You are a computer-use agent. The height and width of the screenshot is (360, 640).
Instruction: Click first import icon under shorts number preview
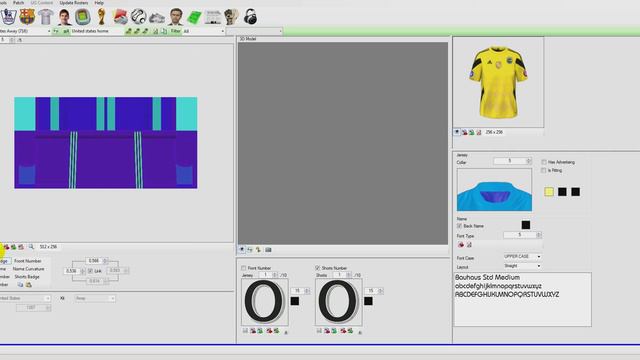pyautogui.click(x=327, y=331)
